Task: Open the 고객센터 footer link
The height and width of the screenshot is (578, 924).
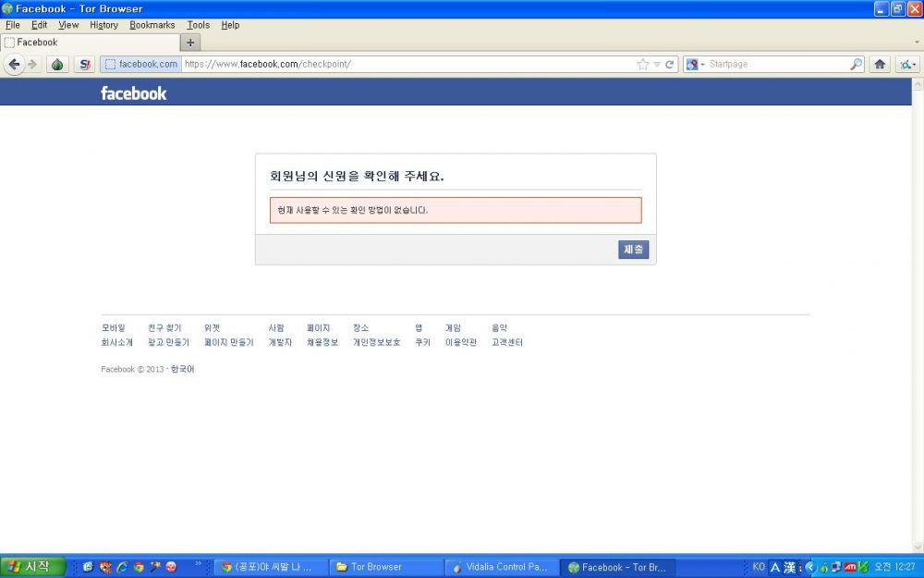Action: coord(506,342)
